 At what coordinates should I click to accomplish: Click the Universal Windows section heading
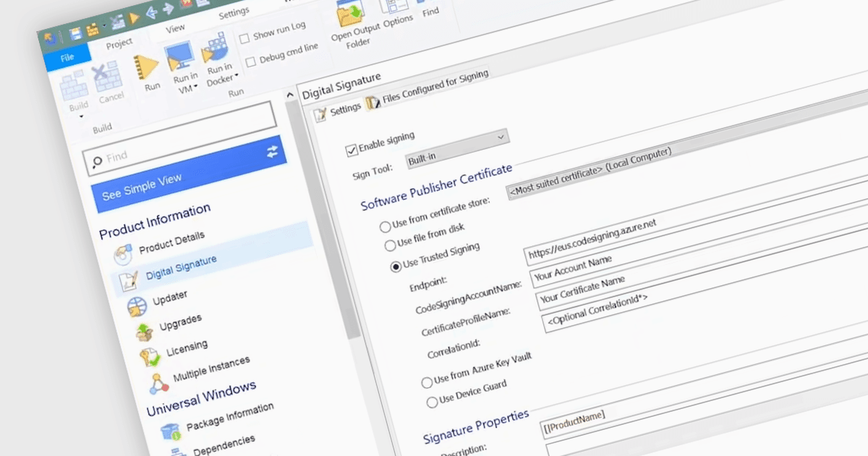click(x=201, y=398)
